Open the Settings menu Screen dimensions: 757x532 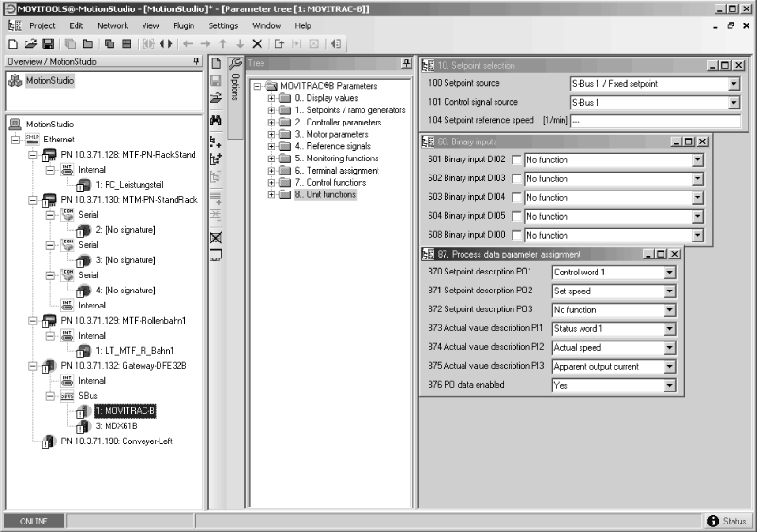[223, 25]
